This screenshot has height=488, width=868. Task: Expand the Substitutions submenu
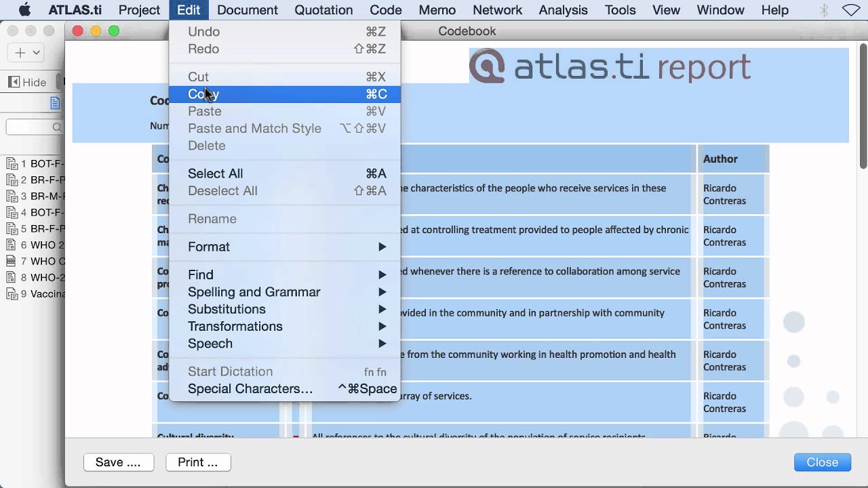pyautogui.click(x=285, y=309)
